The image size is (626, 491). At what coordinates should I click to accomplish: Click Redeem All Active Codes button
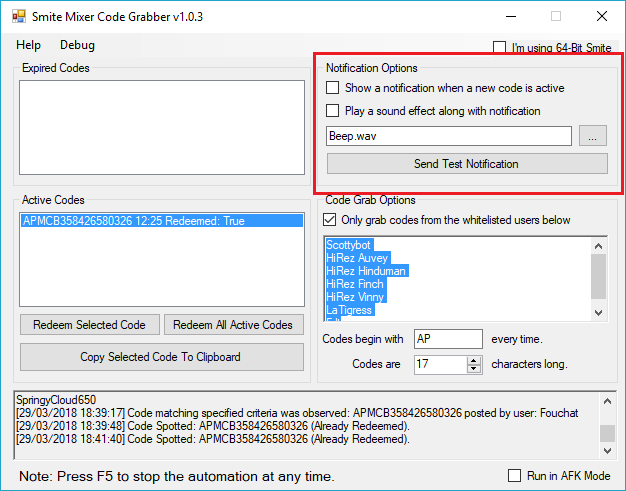click(233, 325)
